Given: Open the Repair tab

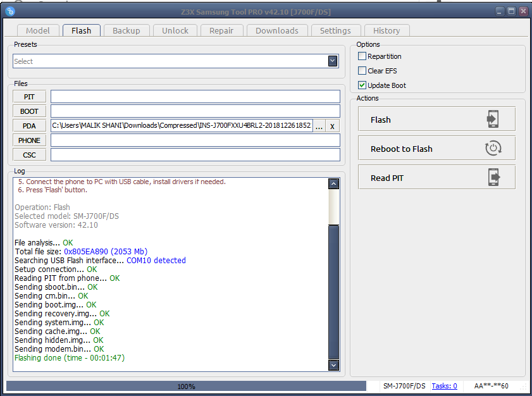Looking at the screenshot, I should pyautogui.click(x=221, y=30).
